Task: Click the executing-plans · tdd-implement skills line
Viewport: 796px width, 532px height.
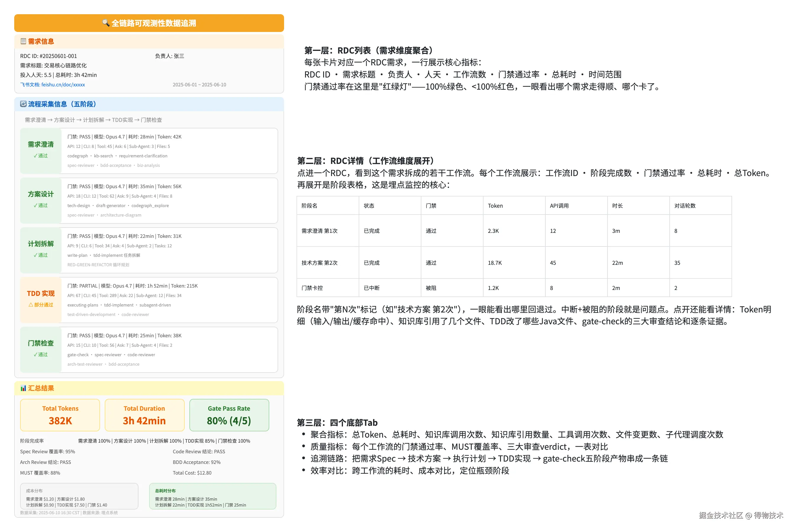Action: click(x=119, y=305)
